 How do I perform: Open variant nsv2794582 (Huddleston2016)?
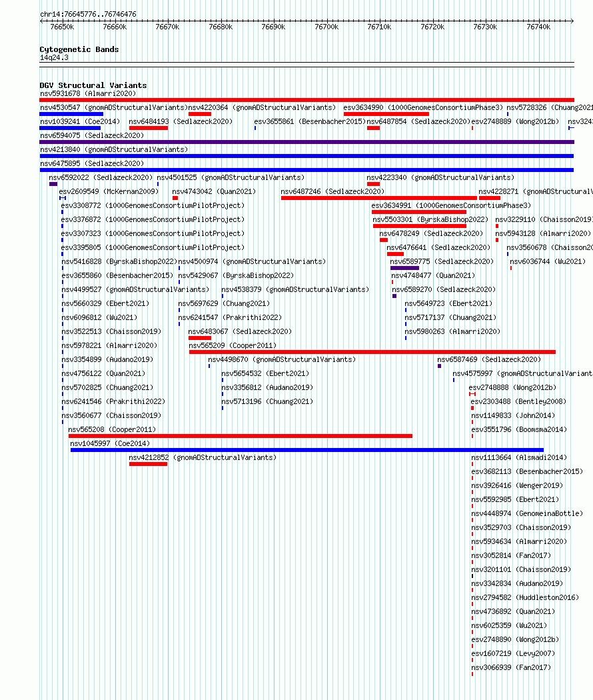[x=525, y=597]
